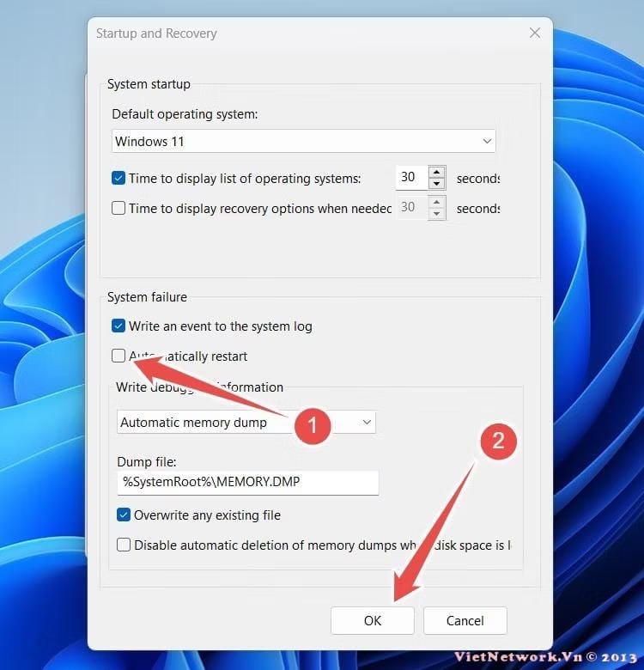Enable Disable automatic deletion of memory dumps
The width and height of the screenshot is (644, 670).
click(x=124, y=545)
